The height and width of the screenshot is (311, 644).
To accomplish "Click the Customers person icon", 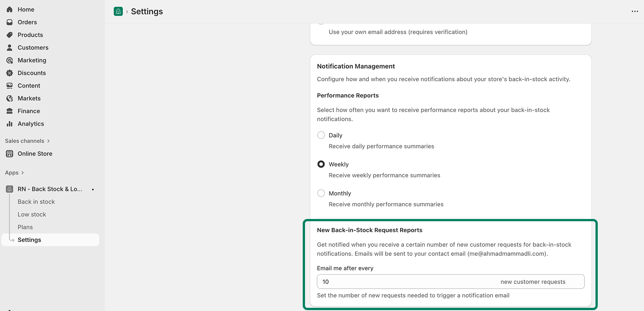I will pos(10,48).
